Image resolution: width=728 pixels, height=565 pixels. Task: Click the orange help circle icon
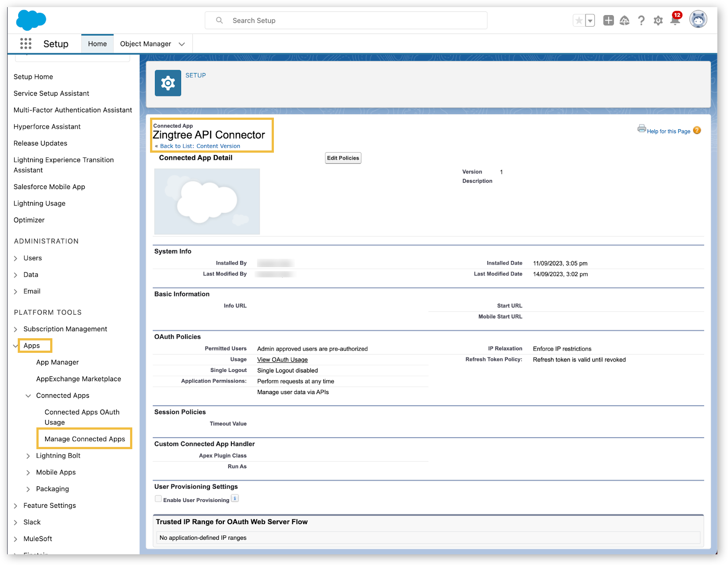pos(697,130)
